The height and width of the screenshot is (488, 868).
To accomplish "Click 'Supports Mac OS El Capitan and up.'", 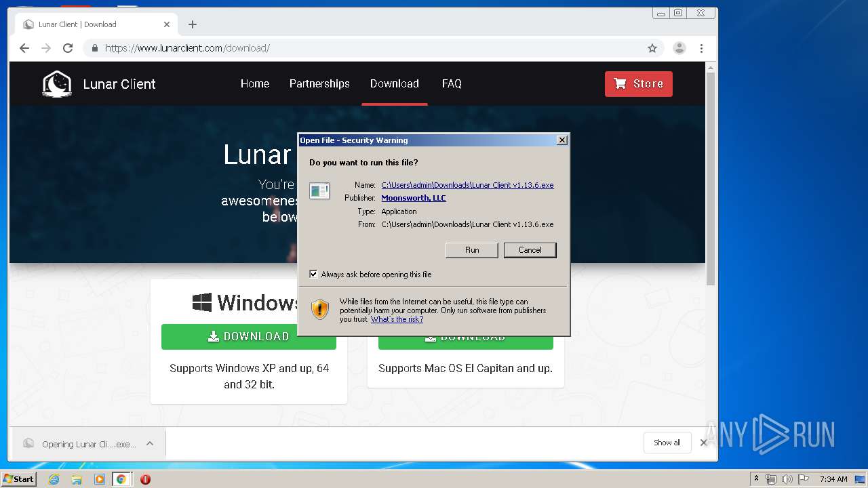I will pos(466,369).
